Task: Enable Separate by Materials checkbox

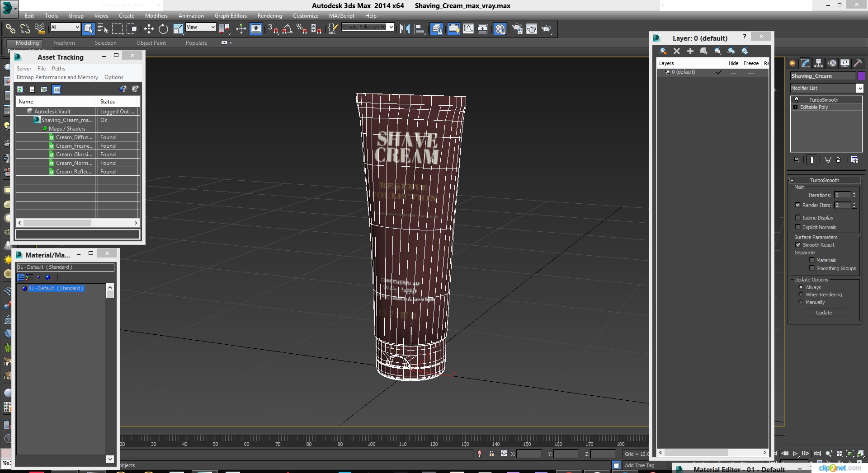Action: click(811, 260)
